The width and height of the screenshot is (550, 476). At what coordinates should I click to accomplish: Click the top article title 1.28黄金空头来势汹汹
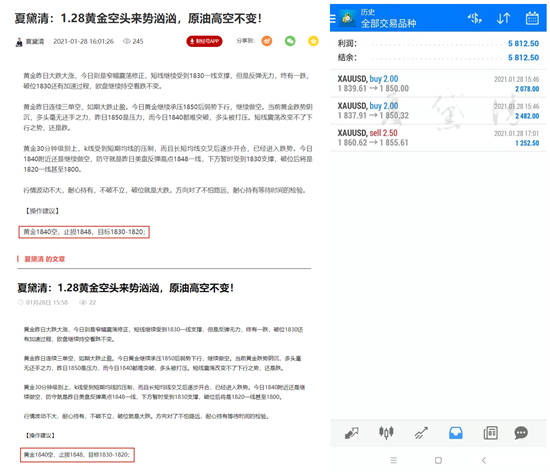(138, 19)
